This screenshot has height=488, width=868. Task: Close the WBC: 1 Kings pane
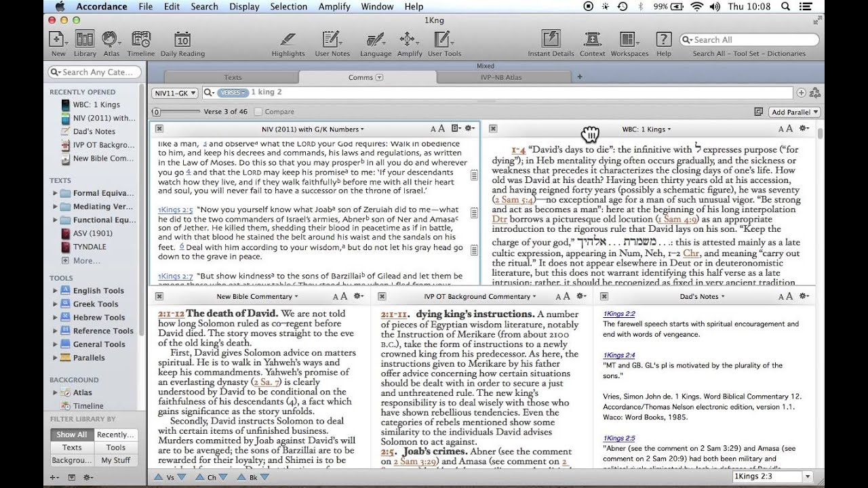tap(493, 129)
